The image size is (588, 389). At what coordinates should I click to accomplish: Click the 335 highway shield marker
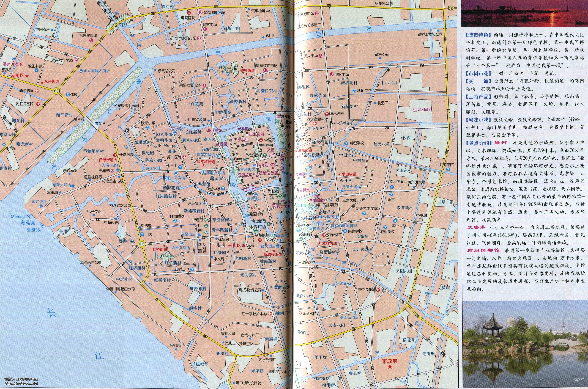[x=451, y=9]
